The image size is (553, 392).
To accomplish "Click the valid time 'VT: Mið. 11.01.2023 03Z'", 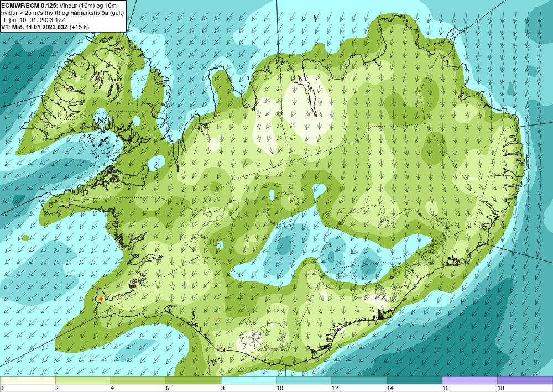I will pos(35,27).
